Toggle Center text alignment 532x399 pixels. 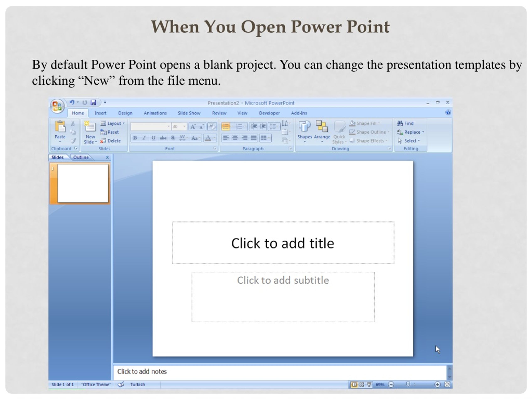point(235,138)
